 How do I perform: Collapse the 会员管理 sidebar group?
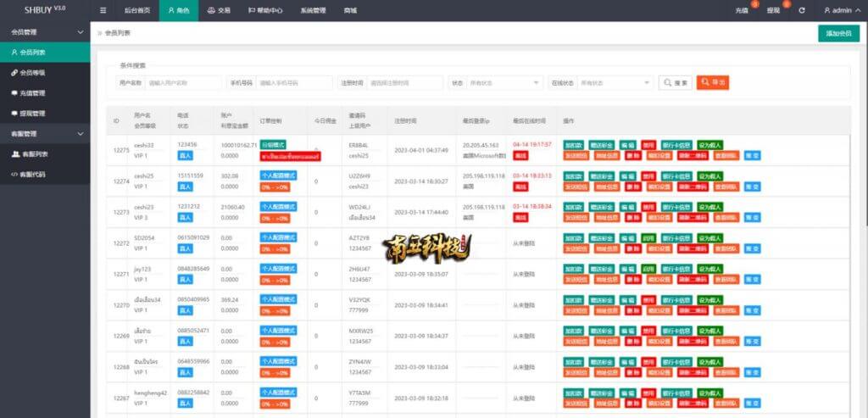[81, 32]
